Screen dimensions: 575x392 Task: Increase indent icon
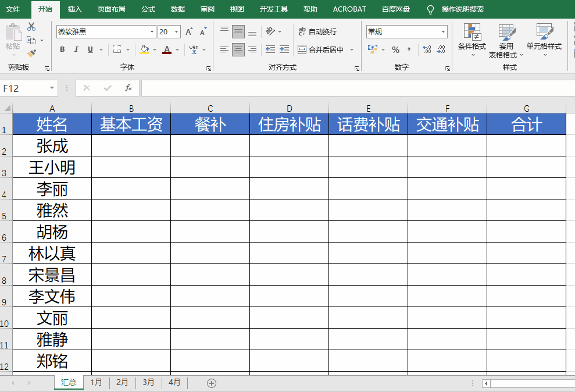pyautogui.click(x=284, y=49)
